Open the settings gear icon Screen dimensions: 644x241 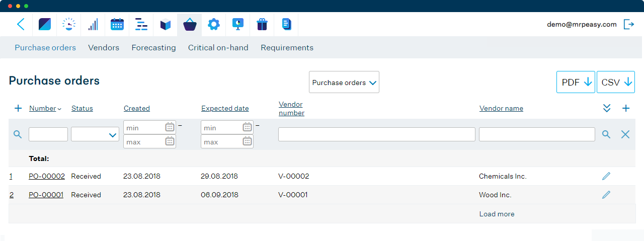[x=214, y=24]
